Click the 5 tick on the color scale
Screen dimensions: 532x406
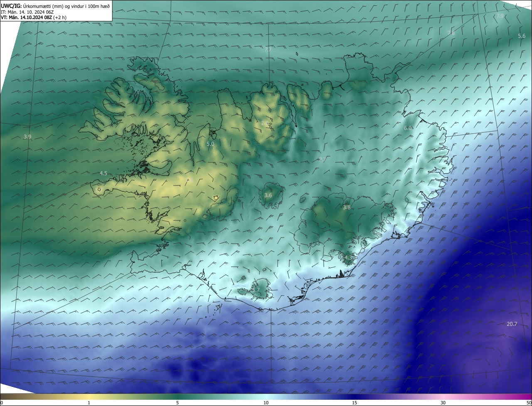tap(177, 403)
